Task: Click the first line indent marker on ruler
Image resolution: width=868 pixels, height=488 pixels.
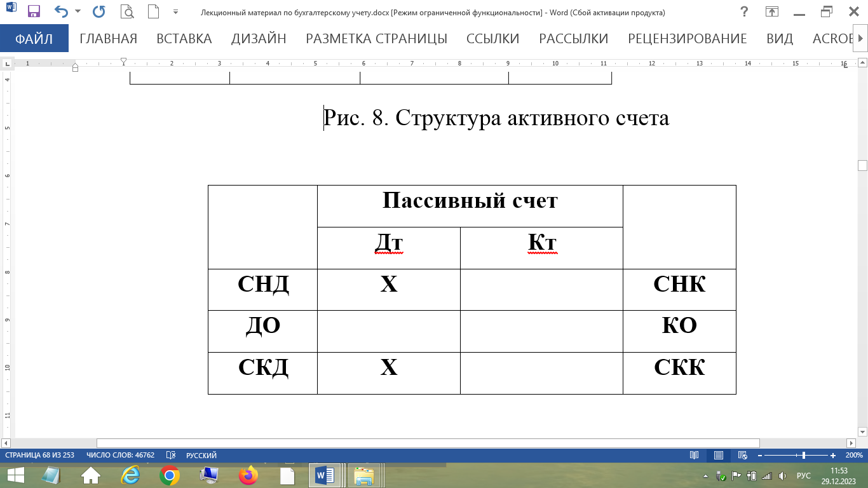Action: click(x=123, y=61)
